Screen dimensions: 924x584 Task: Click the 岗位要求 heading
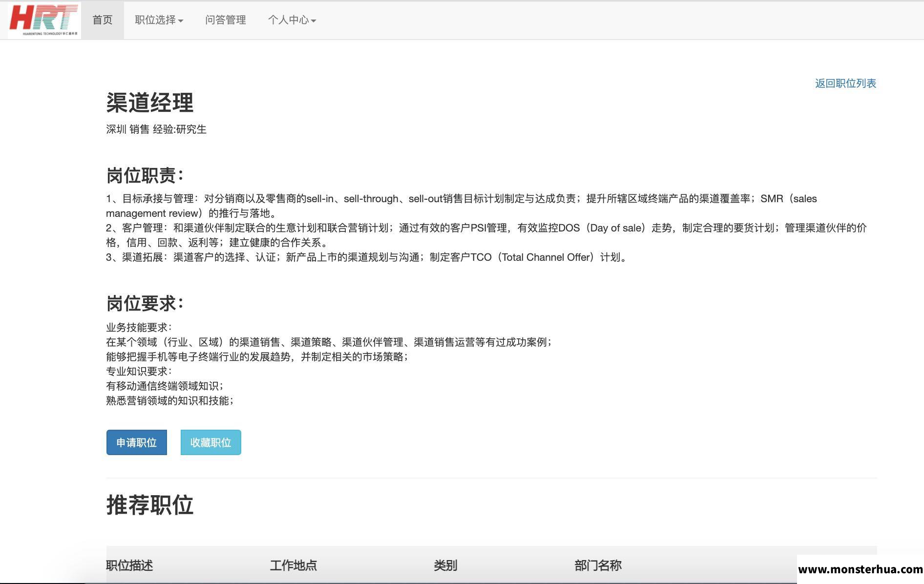pyautogui.click(x=145, y=304)
